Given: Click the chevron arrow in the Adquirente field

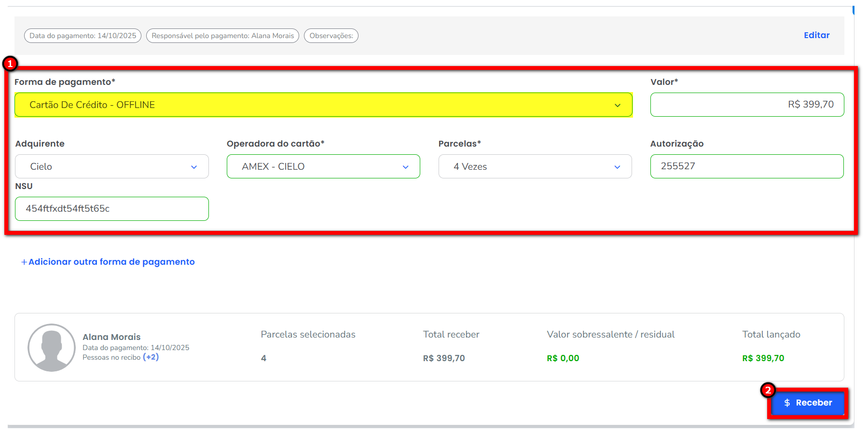Looking at the screenshot, I should click(194, 167).
